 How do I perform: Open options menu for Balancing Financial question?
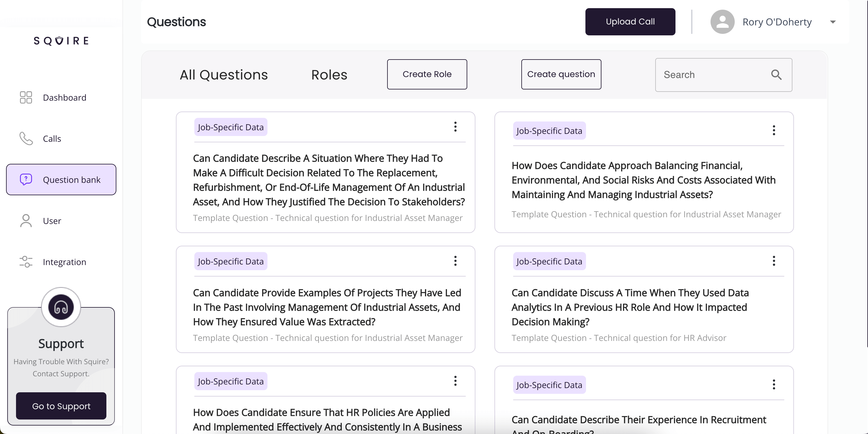pos(774,130)
